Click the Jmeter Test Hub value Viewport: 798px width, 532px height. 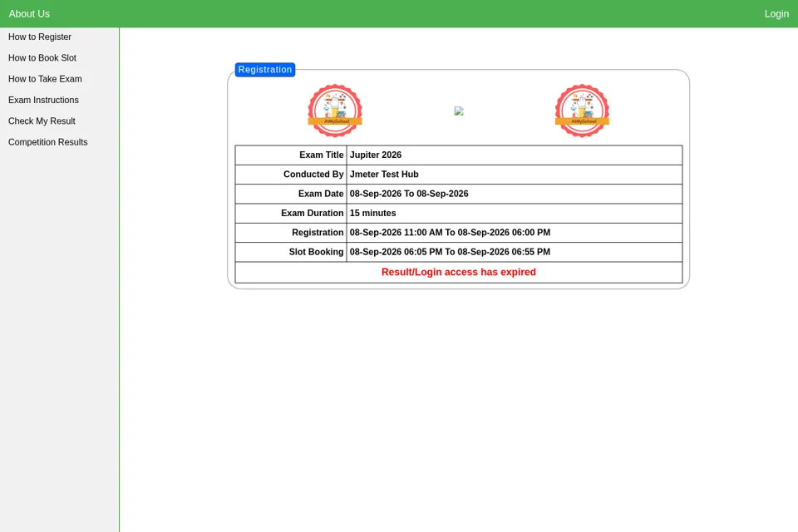(x=384, y=174)
